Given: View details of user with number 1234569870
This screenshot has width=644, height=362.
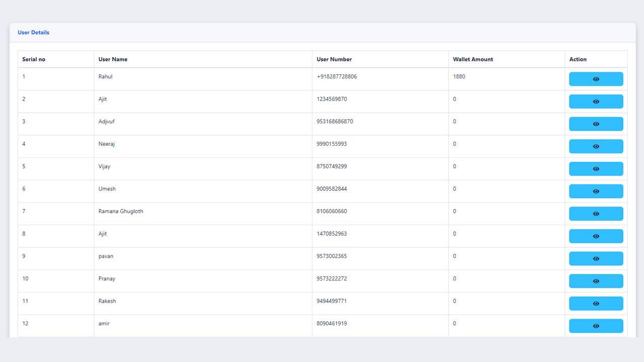Looking at the screenshot, I should point(596,102).
